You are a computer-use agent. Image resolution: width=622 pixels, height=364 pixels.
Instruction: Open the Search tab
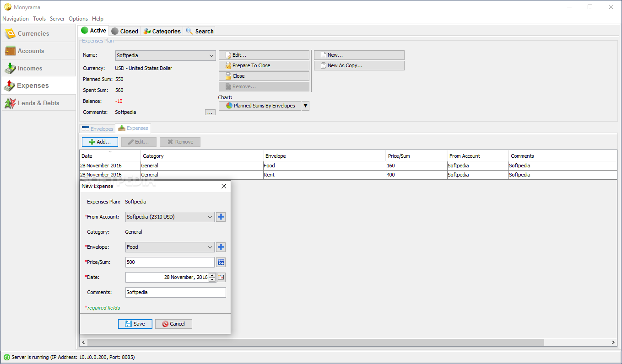coord(200,31)
